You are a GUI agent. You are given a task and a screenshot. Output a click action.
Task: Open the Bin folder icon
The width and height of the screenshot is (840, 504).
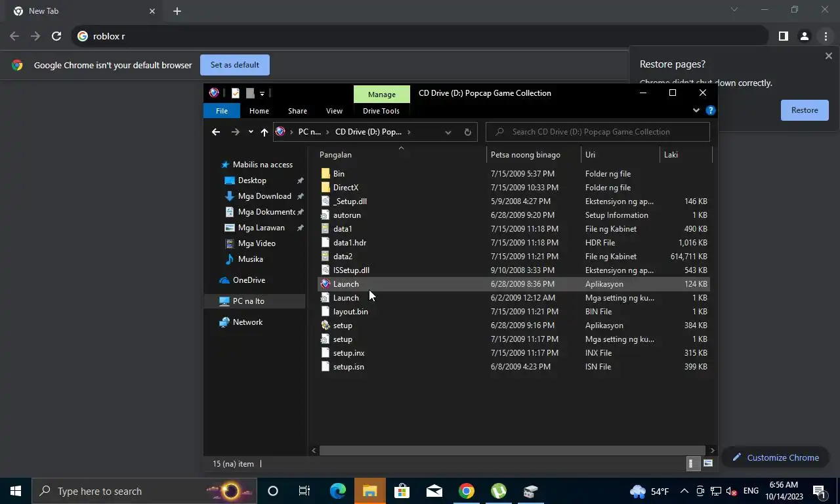tap(325, 174)
